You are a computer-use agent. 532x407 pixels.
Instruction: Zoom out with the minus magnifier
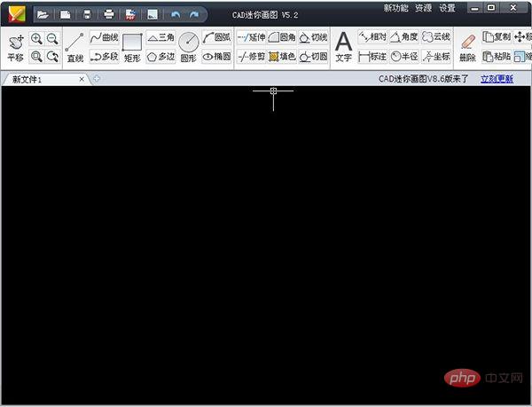(x=52, y=39)
